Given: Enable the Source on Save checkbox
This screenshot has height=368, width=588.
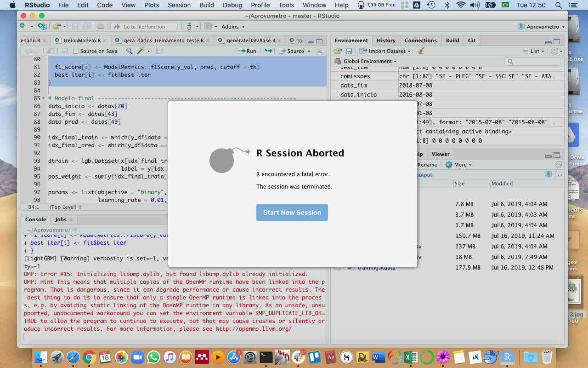Looking at the screenshot, I should pos(76,51).
